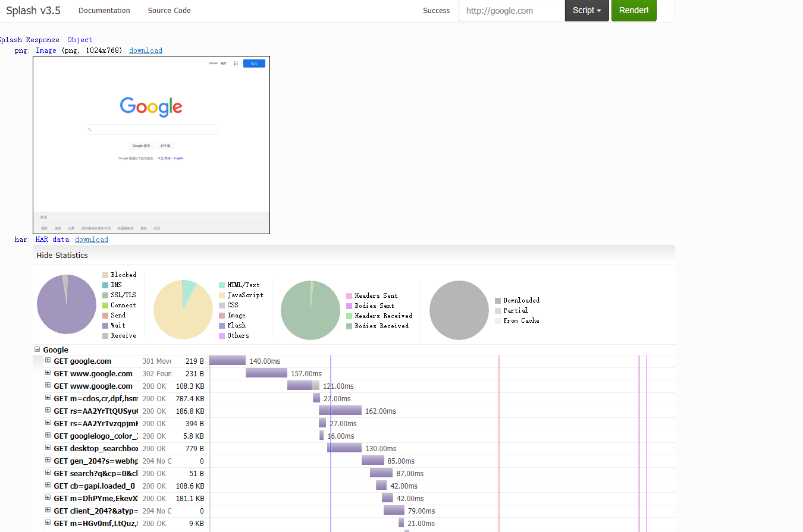Click the Splash v3.5 brand link
The width and height of the screenshot is (803, 532).
pyautogui.click(x=33, y=10)
